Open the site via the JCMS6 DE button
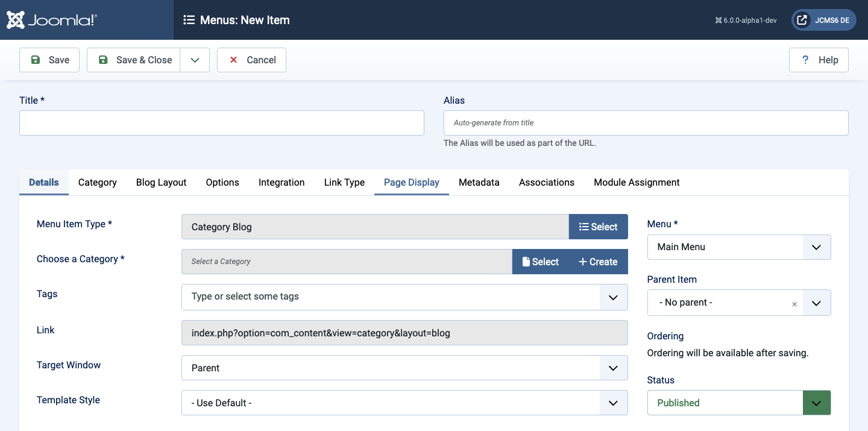 pos(824,20)
